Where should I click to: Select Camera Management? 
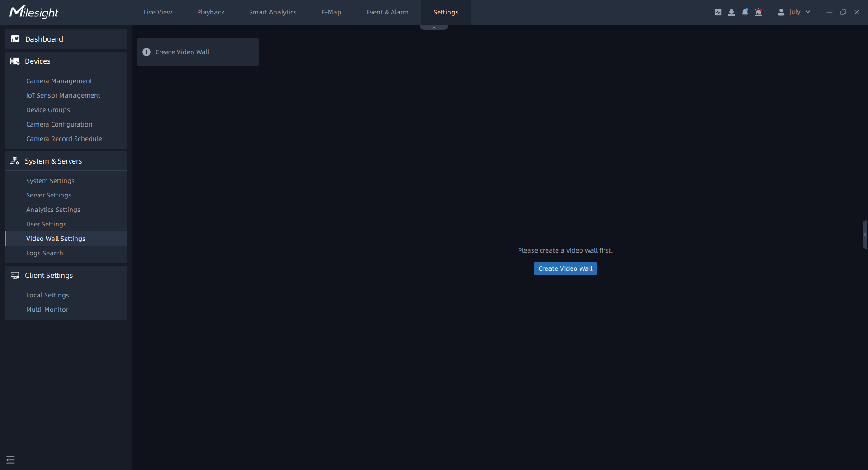(59, 81)
